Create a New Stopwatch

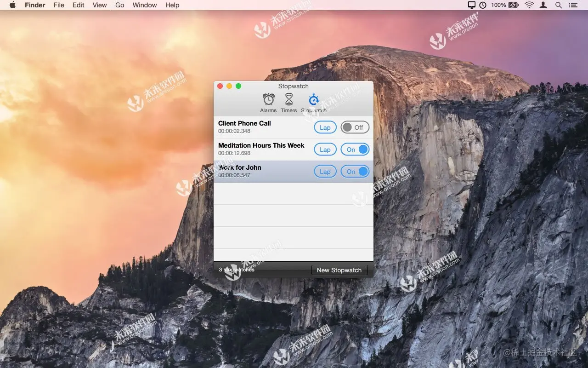point(339,270)
